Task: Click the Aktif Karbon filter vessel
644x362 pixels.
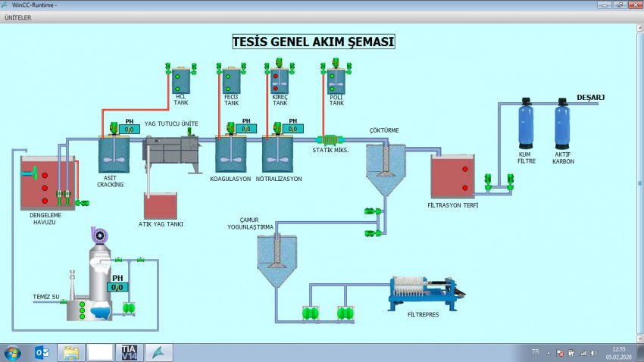Action: coord(562,124)
